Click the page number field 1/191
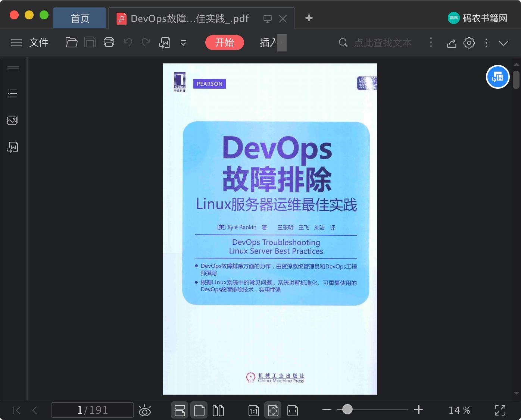This screenshot has width=521, height=420. click(x=93, y=410)
